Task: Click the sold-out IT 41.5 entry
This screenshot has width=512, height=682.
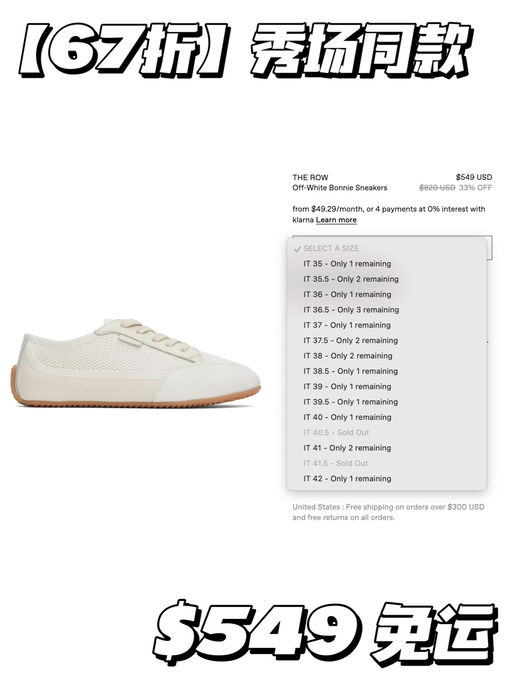Action: 387,463
